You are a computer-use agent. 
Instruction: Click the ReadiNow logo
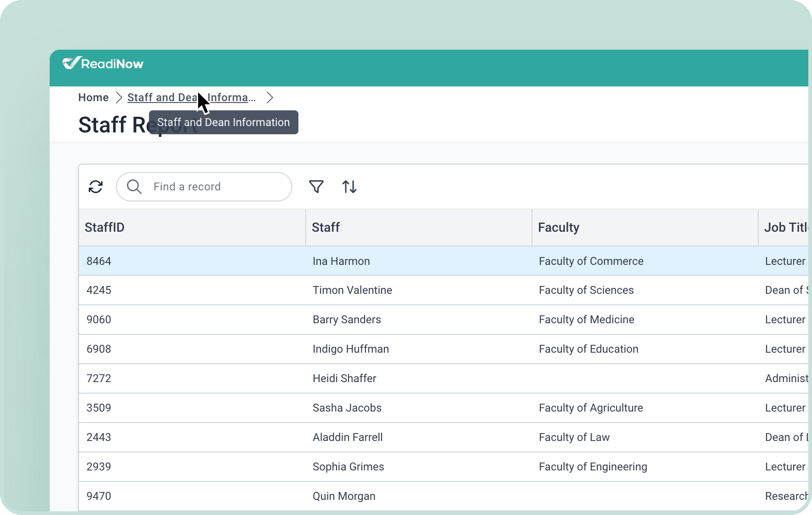click(103, 63)
